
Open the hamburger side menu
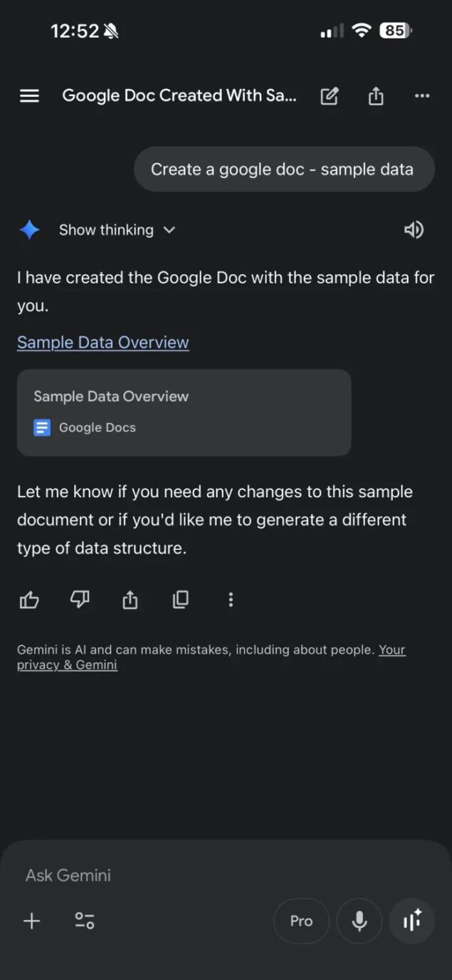point(29,95)
